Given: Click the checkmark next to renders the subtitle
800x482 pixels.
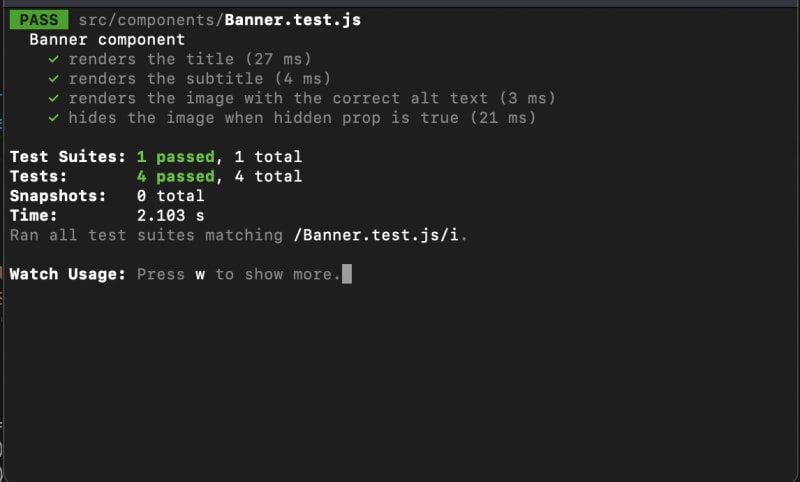Looking at the screenshot, I should (x=53, y=79).
